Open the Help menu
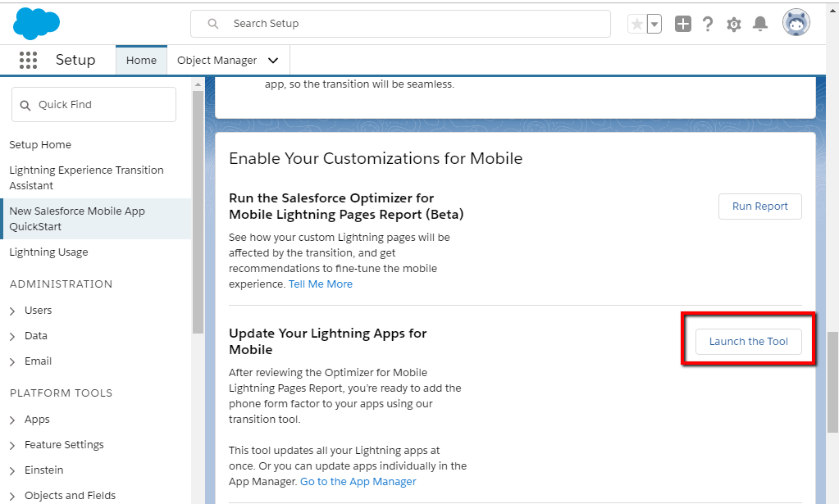 tap(707, 23)
